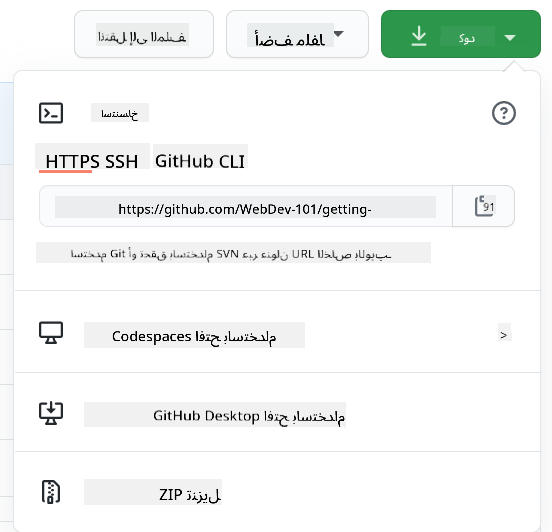Click the GitHub Desktop download icon

(x=51, y=413)
